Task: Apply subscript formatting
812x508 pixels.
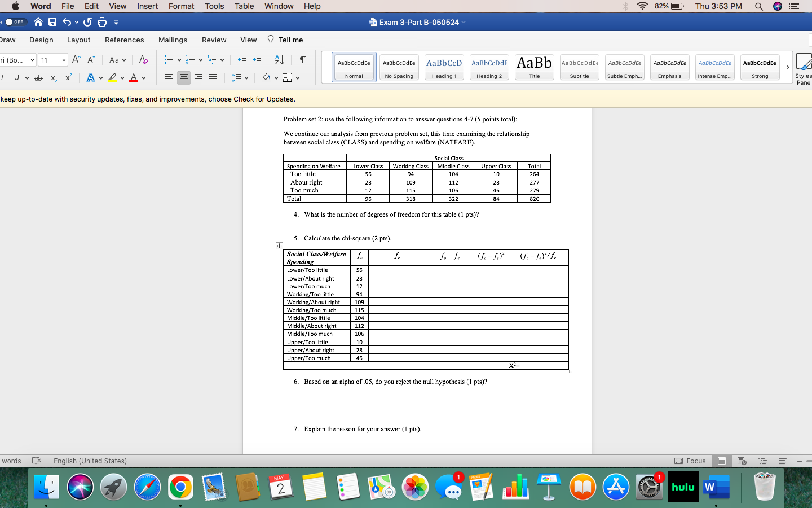Action: coord(55,78)
